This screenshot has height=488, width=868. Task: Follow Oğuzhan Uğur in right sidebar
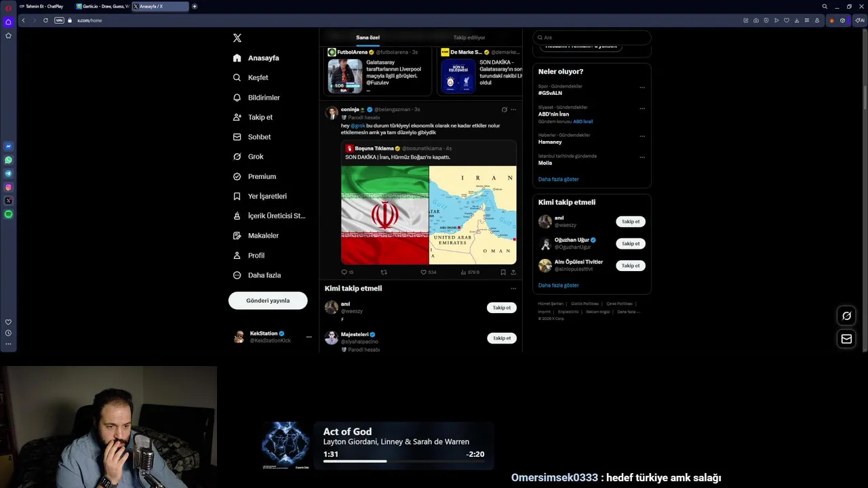click(631, 243)
